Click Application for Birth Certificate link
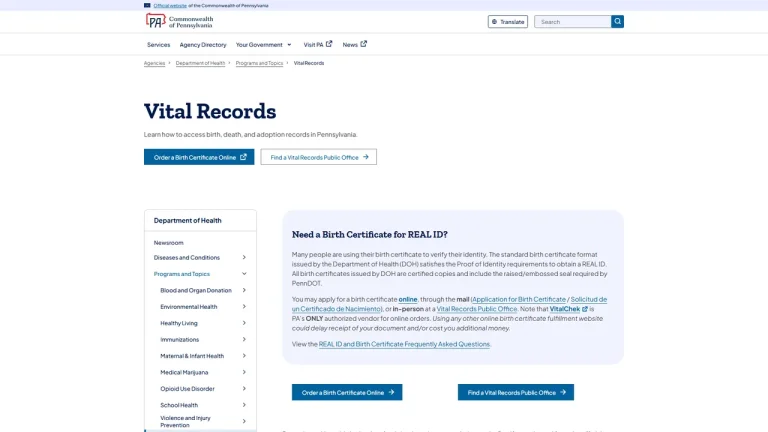The width and height of the screenshot is (768, 432). coord(519,299)
